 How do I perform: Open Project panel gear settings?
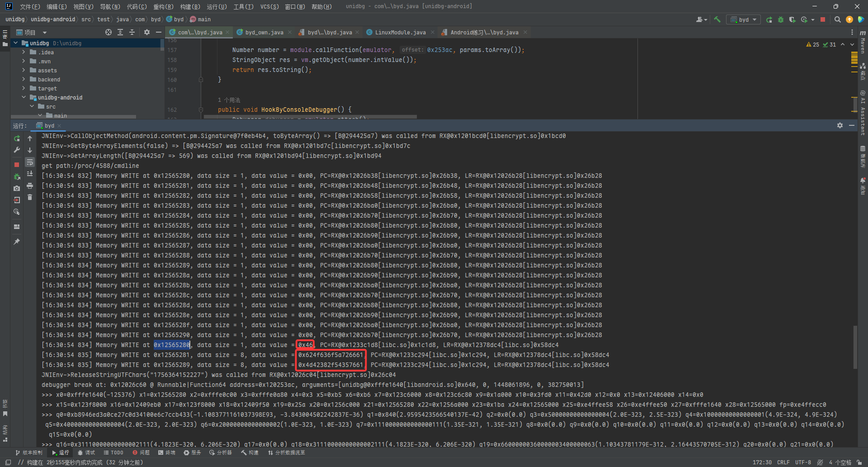[147, 32]
